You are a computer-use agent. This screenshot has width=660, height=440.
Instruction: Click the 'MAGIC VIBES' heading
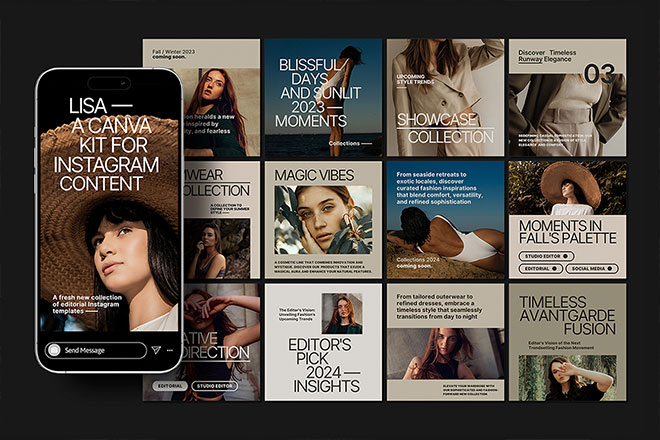tap(314, 175)
